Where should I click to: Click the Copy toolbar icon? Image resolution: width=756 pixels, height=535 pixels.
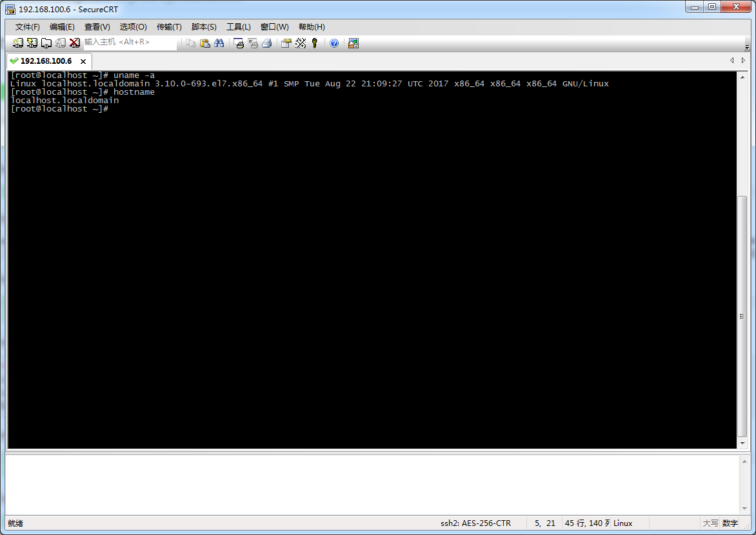point(191,43)
